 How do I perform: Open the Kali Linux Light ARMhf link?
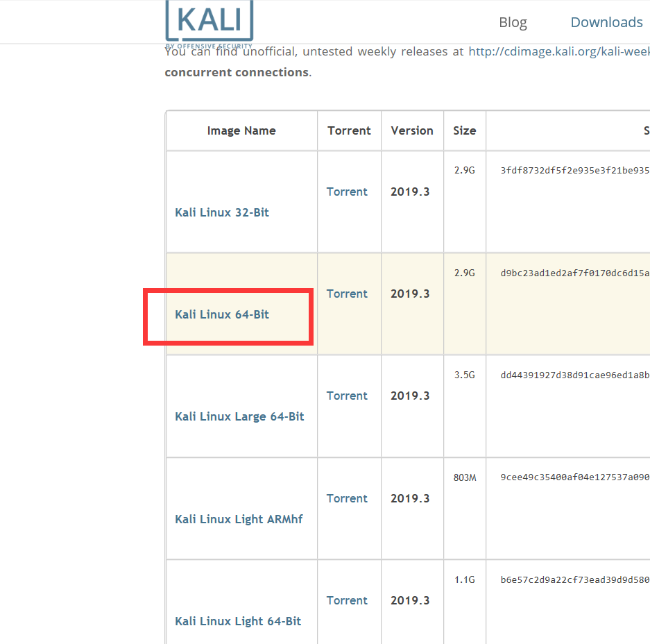(239, 519)
